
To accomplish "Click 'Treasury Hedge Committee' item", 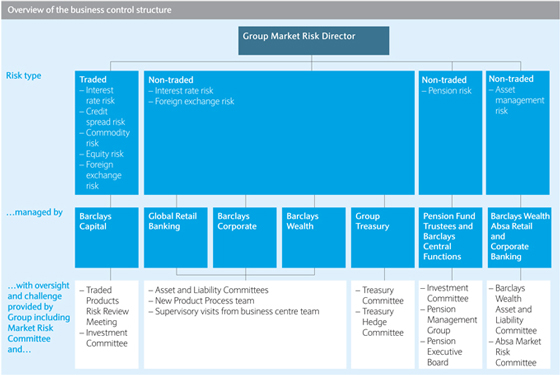I will click(x=380, y=322).
